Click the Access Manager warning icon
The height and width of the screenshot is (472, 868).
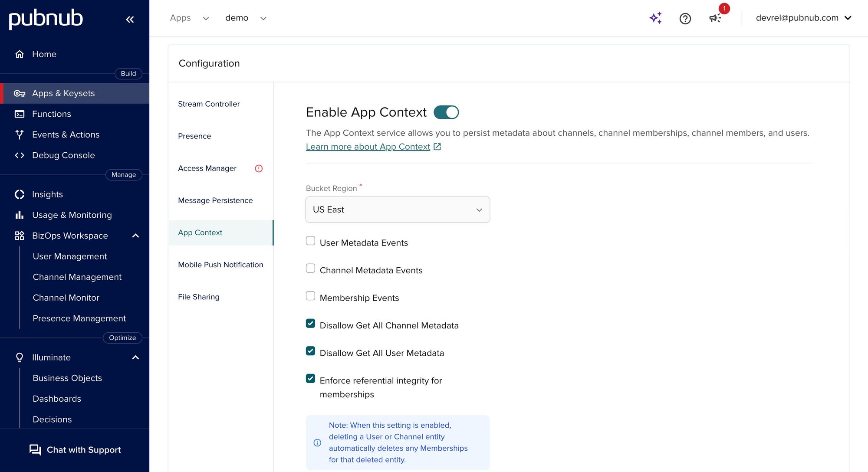pos(259,168)
